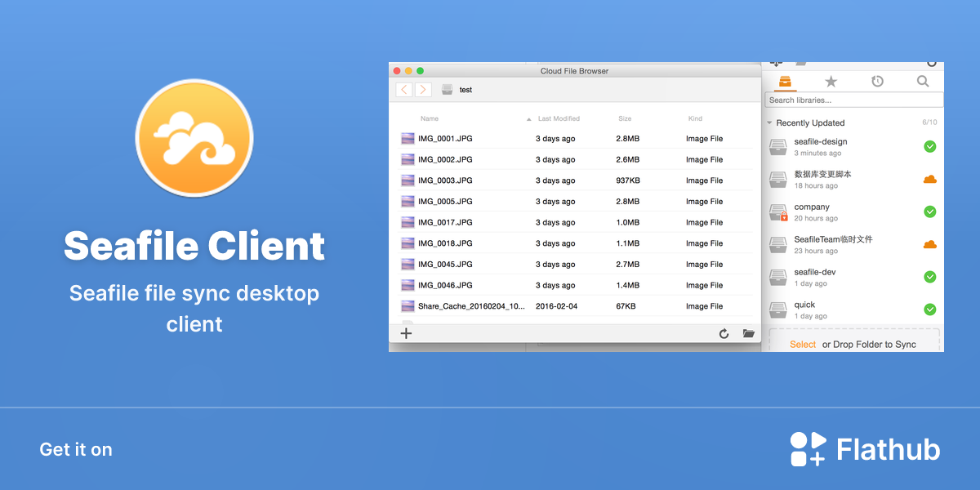Switch to the Libraries tab icon
The width and height of the screenshot is (980, 490).
coord(785,81)
